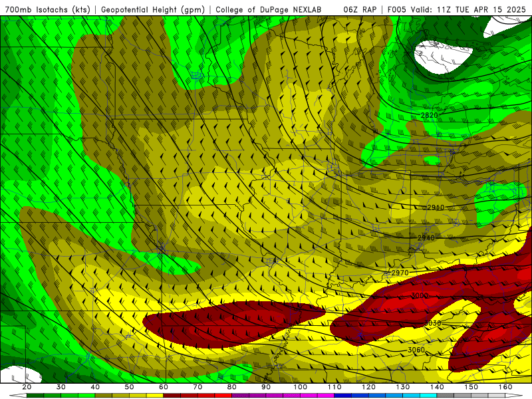Click the 30 knot colorbar label
The height and width of the screenshot is (399, 532).
pos(61,387)
